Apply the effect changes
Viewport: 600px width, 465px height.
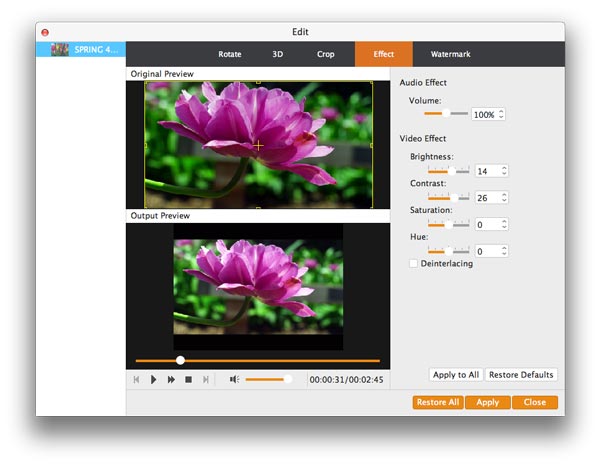coord(488,402)
